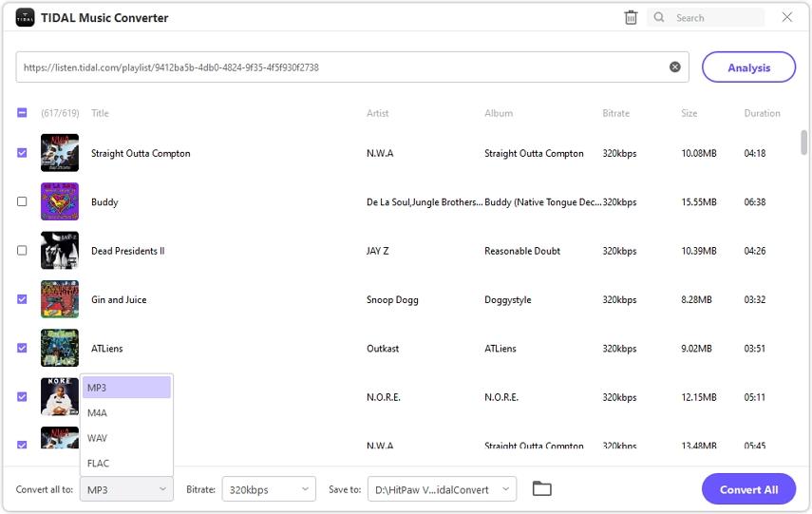Choose FLAC from the format list
The height and width of the screenshot is (514, 812).
126,464
